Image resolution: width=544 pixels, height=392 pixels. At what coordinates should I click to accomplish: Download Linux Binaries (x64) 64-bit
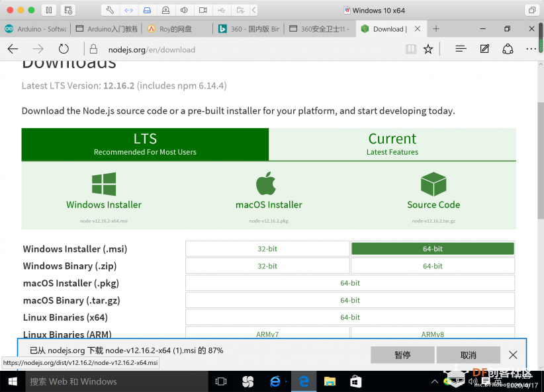pos(350,317)
